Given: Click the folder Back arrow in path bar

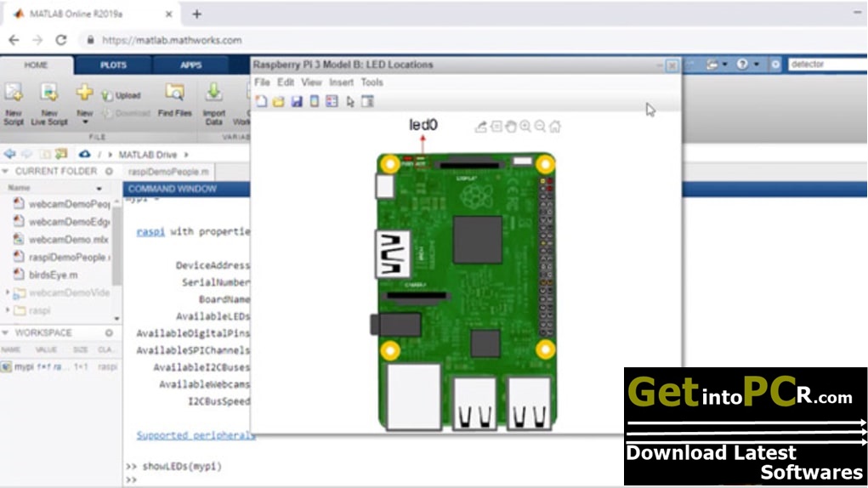Looking at the screenshot, I should pyautogui.click(x=9, y=154).
